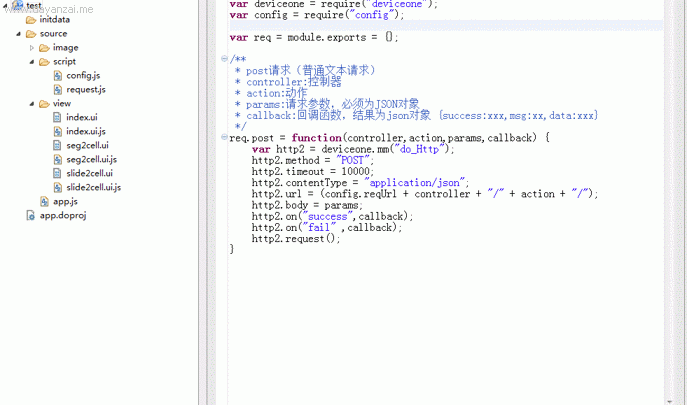Click the seg2cell.ui.js file icon
This screenshot has height=405, width=687.
[58, 160]
